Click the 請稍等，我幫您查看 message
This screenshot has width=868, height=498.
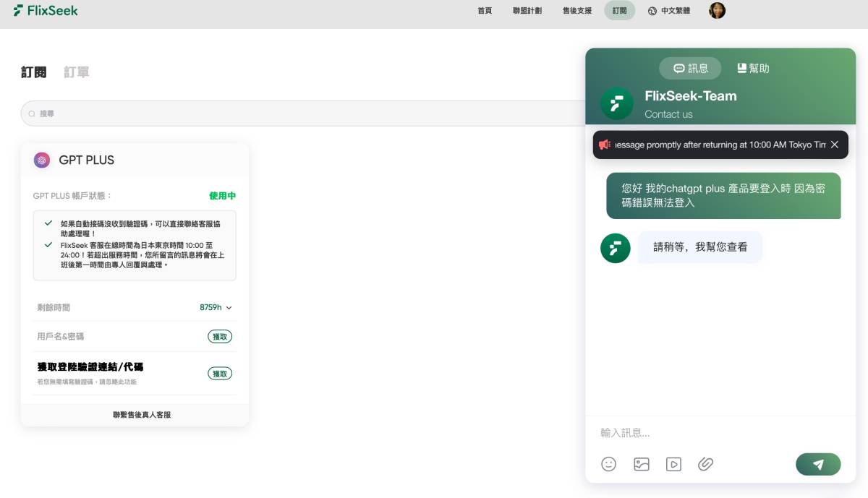coord(700,247)
